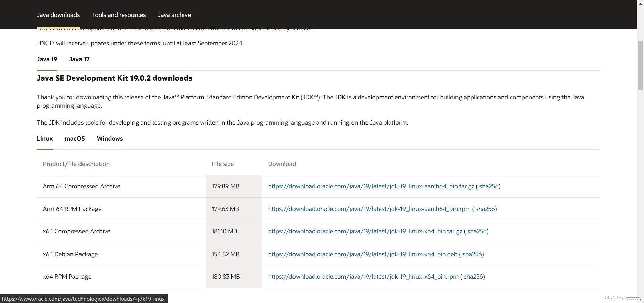The width and height of the screenshot is (644, 303).
Task: Download jdk-19_linux-aarch64_bin.rpm link
Action: pos(369,209)
